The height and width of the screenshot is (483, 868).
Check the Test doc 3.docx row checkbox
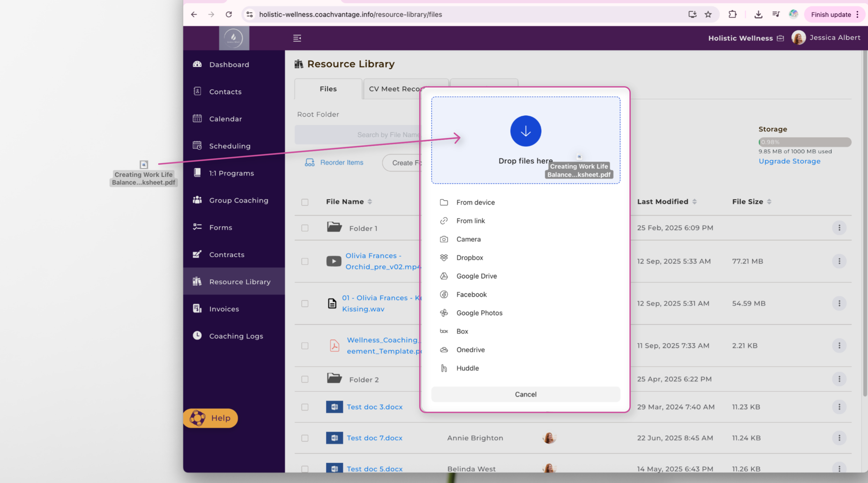pos(305,407)
